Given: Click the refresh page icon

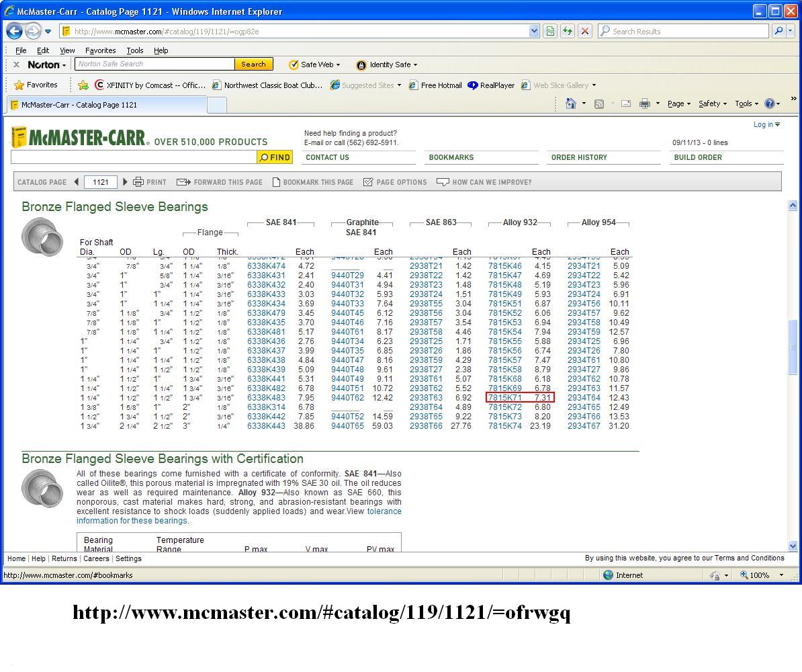Looking at the screenshot, I should tap(568, 31).
